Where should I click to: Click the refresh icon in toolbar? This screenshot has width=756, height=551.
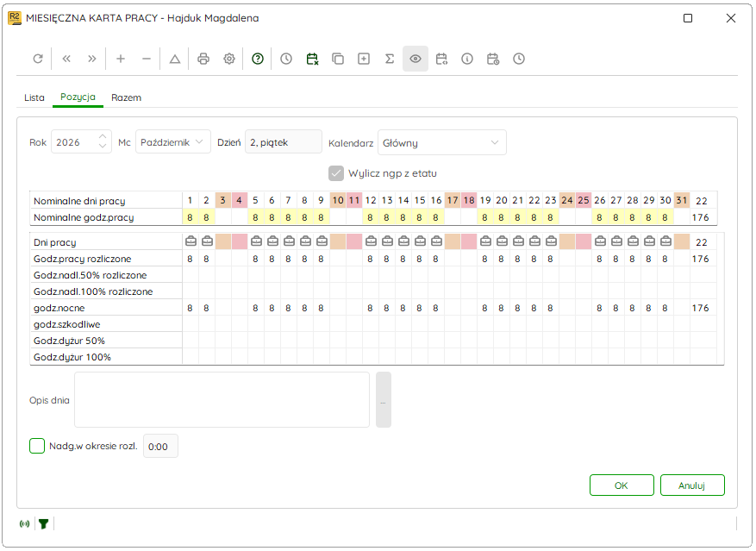click(x=38, y=59)
